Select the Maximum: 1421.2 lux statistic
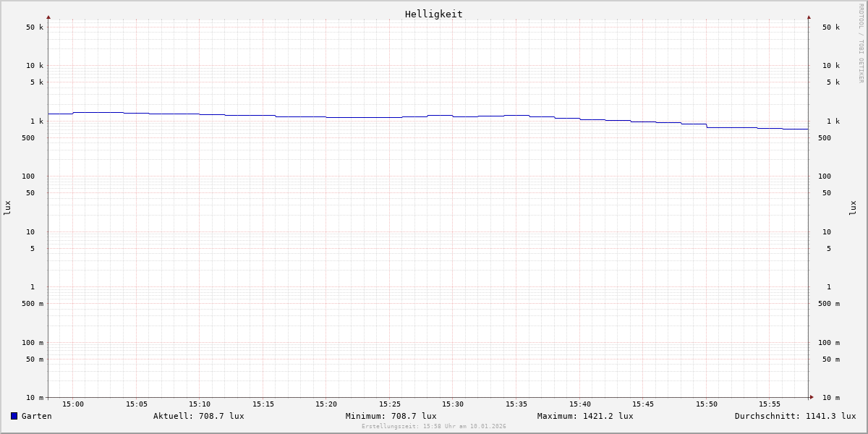 (x=584, y=416)
